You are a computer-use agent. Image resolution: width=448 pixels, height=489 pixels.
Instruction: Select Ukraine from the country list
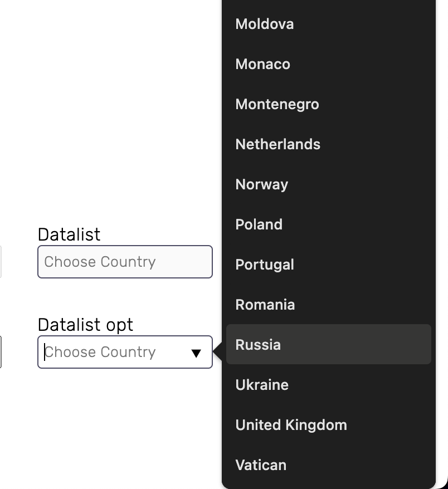tap(329, 384)
